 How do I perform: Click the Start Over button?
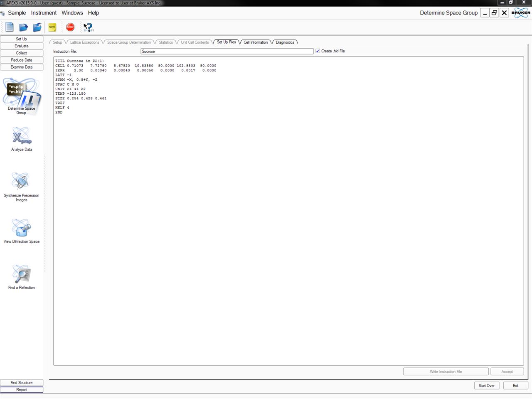[x=487, y=386]
